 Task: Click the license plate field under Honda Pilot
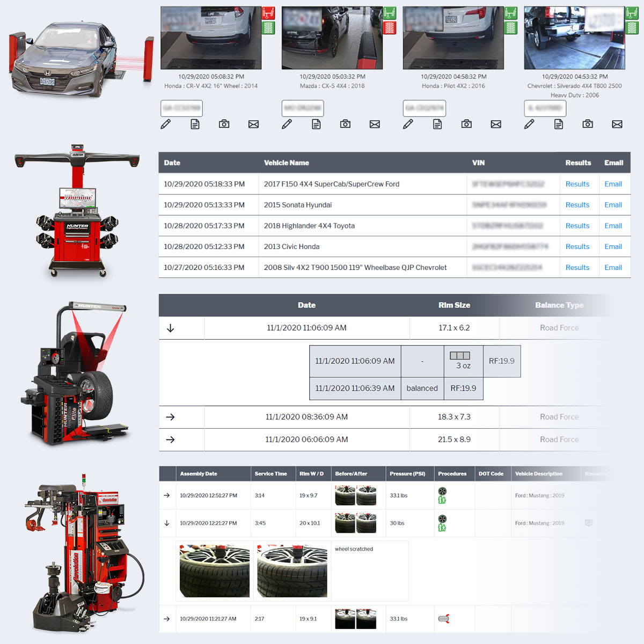pyautogui.click(x=425, y=108)
